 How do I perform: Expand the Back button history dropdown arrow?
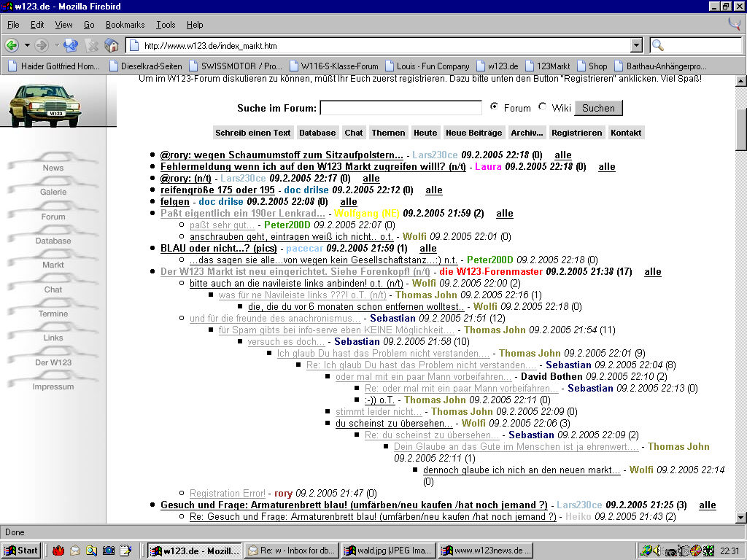(27, 45)
